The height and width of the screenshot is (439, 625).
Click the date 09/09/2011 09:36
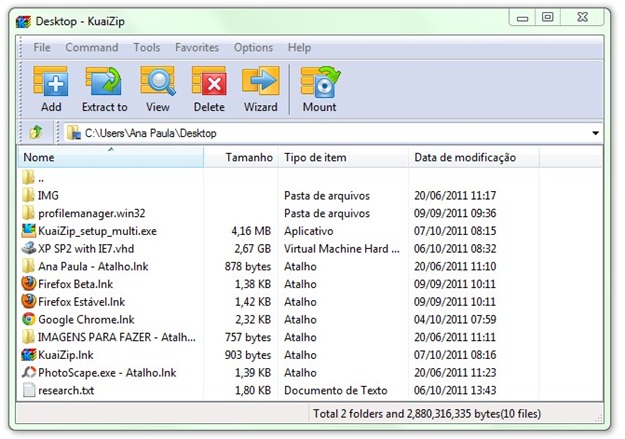point(455,213)
